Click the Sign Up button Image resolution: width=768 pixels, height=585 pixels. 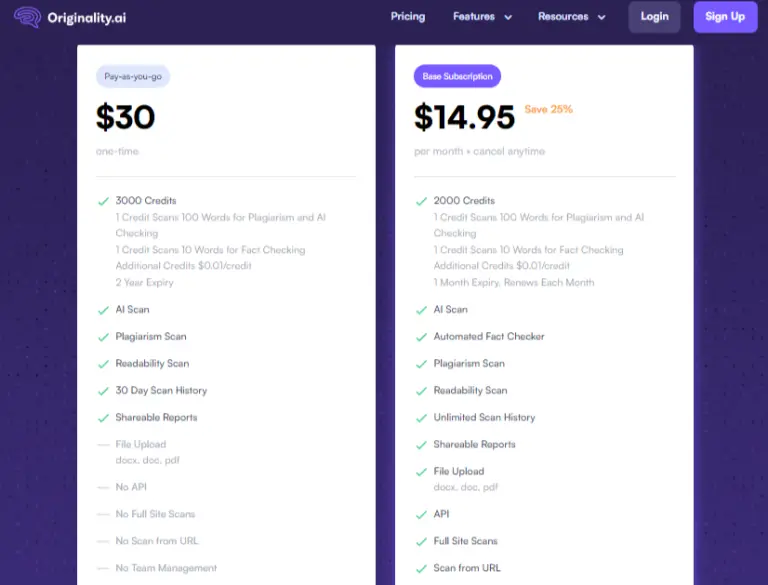[x=725, y=17]
